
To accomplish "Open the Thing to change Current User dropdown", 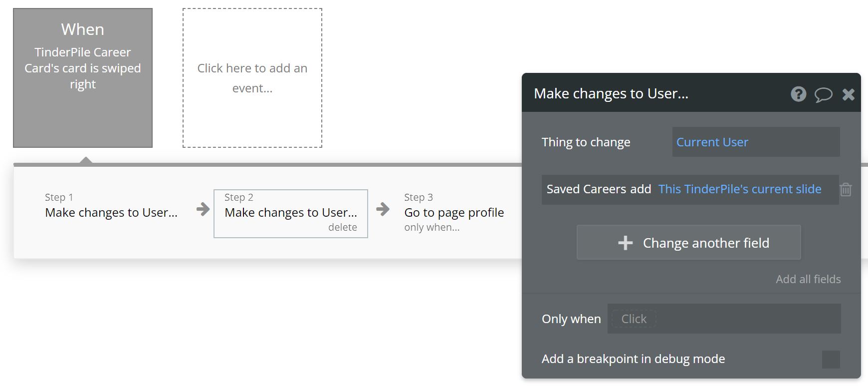I will pyautogui.click(x=755, y=142).
